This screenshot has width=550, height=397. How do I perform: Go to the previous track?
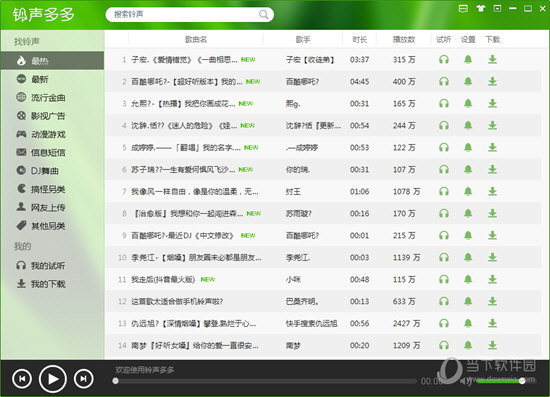click(x=22, y=379)
